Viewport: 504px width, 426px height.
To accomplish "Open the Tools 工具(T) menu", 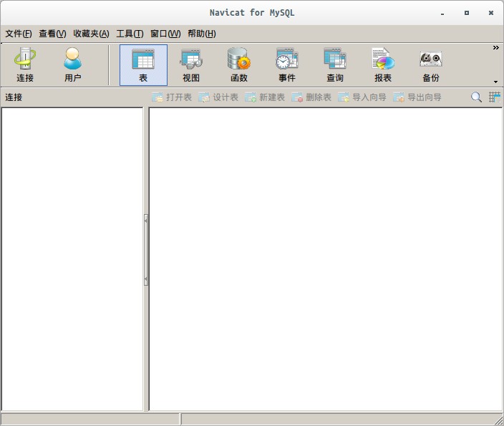I will (x=130, y=34).
